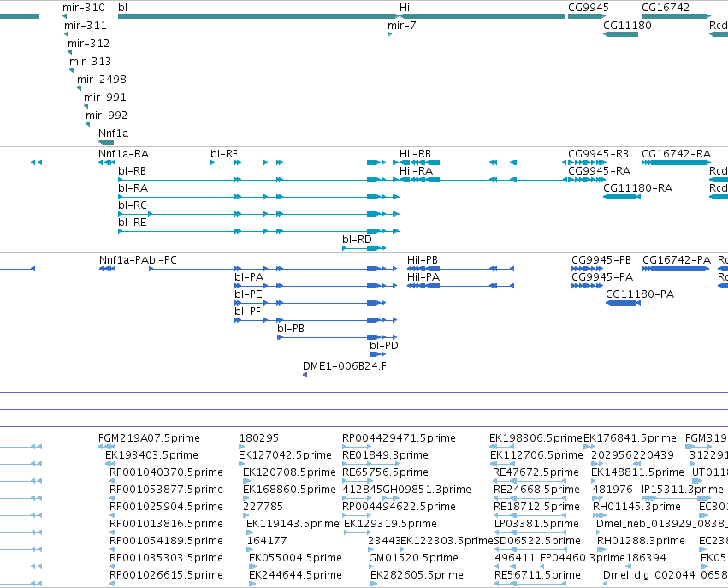The width and height of the screenshot is (728, 588).
Task: Select the bi-RC transcript label
Action: (133, 205)
